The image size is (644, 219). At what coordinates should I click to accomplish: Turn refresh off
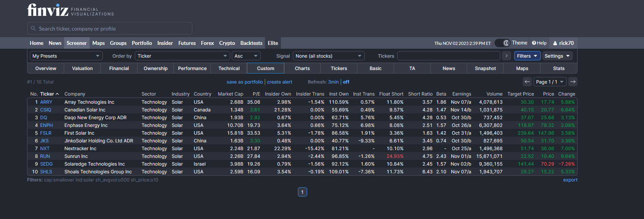coord(346,82)
